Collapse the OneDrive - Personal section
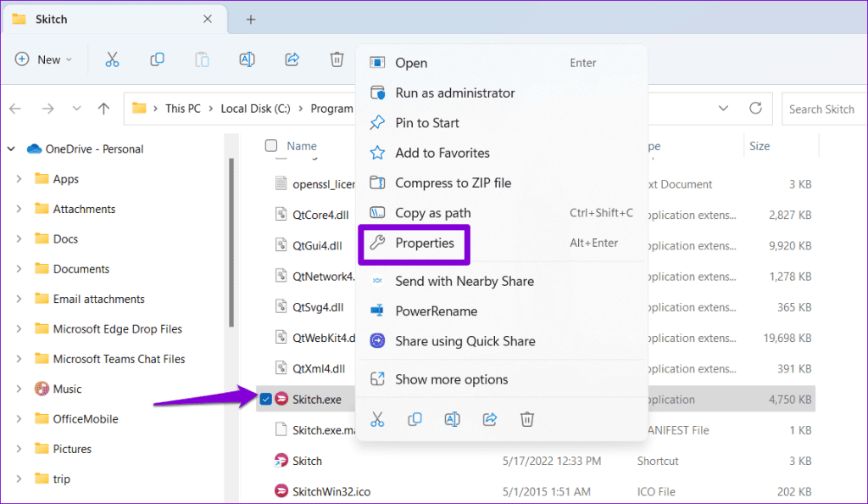Image resolution: width=868 pixels, height=504 pixels. coord(10,148)
